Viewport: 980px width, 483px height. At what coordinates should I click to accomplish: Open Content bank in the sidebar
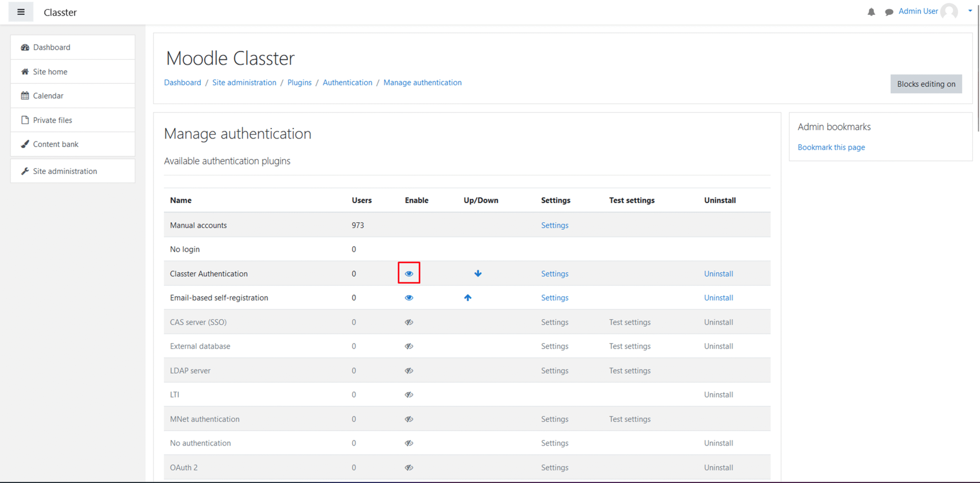pos(73,144)
